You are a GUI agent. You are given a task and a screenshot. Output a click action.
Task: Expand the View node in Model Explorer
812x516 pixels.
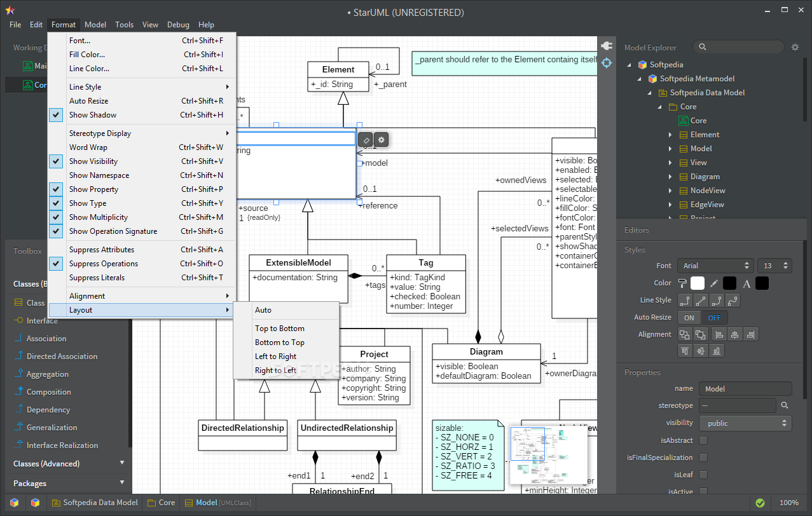point(670,163)
